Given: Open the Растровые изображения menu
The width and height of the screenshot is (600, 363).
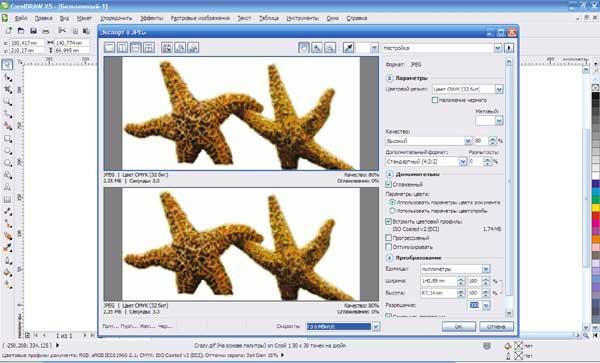Looking at the screenshot, I should [x=200, y=18].
